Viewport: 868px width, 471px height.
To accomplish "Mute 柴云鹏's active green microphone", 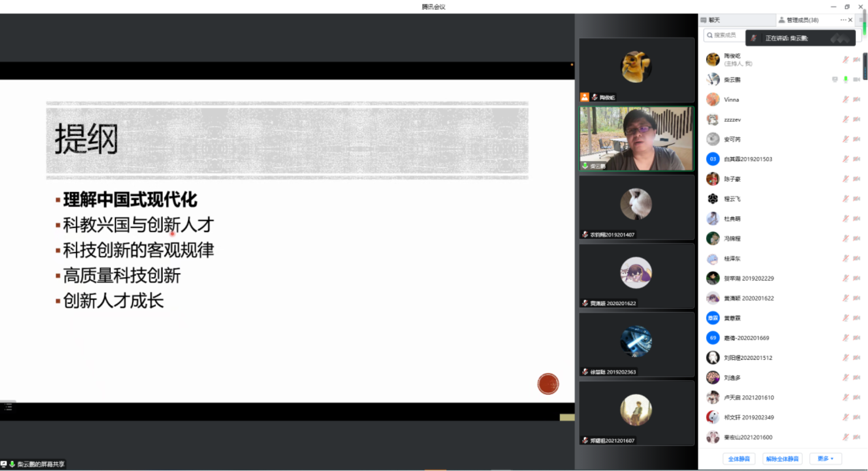I will pyautogui.click(x=845, y=80).
